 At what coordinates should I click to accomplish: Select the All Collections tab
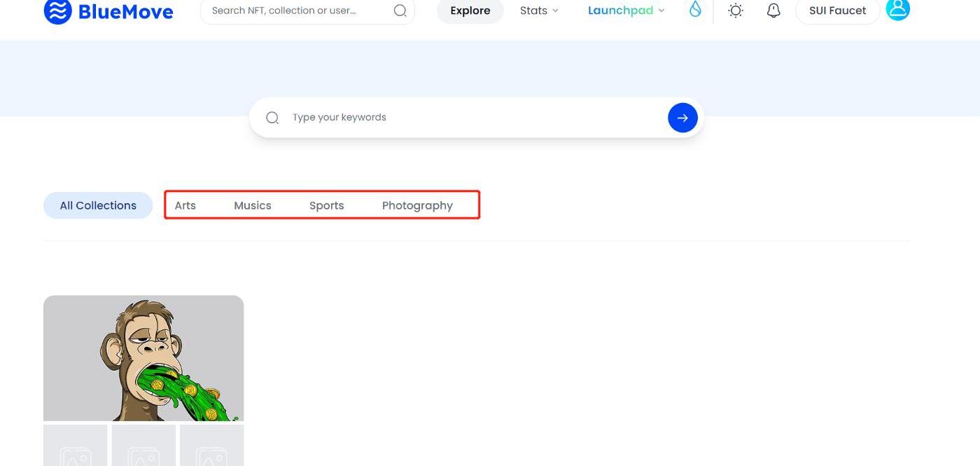pyautogui.click(x=98, y=205)
